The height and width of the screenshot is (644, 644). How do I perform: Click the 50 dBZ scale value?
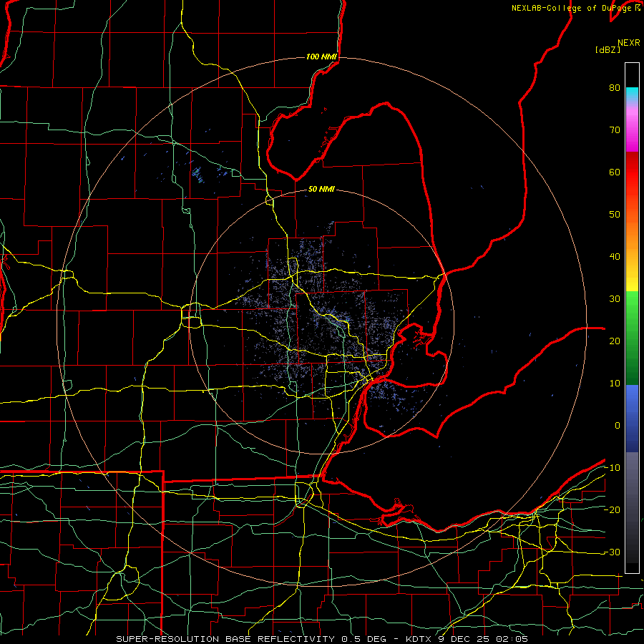(615, 215)
